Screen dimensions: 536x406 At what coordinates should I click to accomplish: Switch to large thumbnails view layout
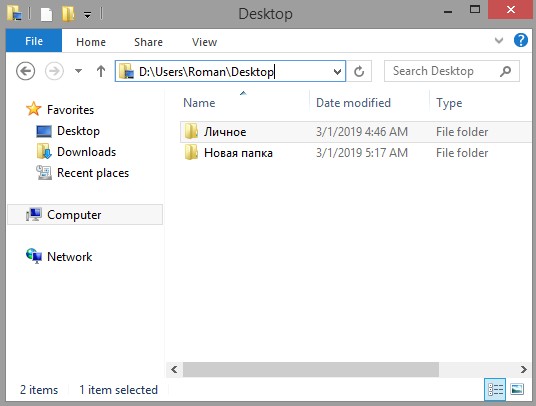[x=517, y=389]
